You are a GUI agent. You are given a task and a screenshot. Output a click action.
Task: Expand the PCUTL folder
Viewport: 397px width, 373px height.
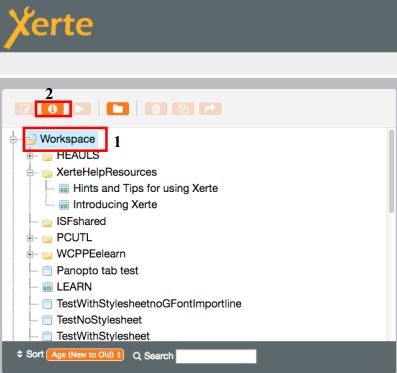click(30, 238)
